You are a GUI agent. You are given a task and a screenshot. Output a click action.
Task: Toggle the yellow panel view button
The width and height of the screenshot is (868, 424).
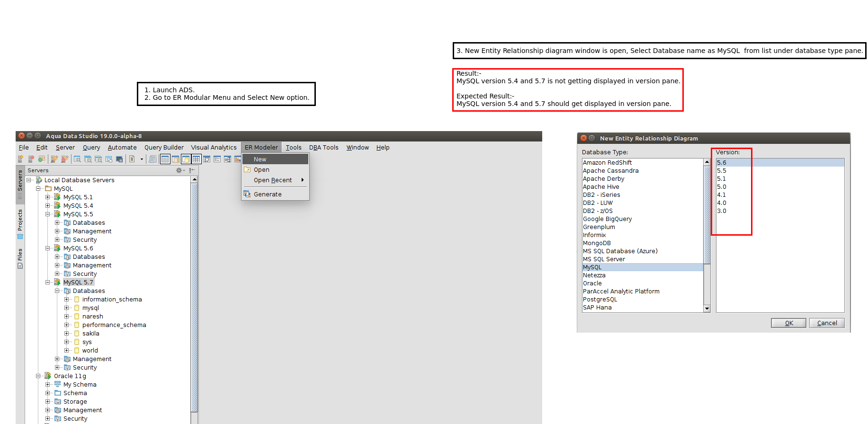pos(186,159)
